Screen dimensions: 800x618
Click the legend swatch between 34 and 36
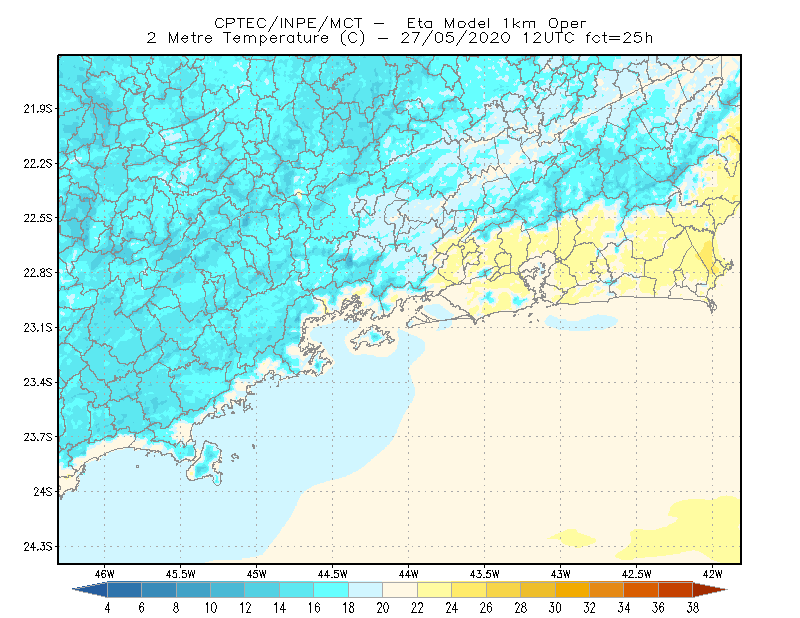(x=641, y=590)
